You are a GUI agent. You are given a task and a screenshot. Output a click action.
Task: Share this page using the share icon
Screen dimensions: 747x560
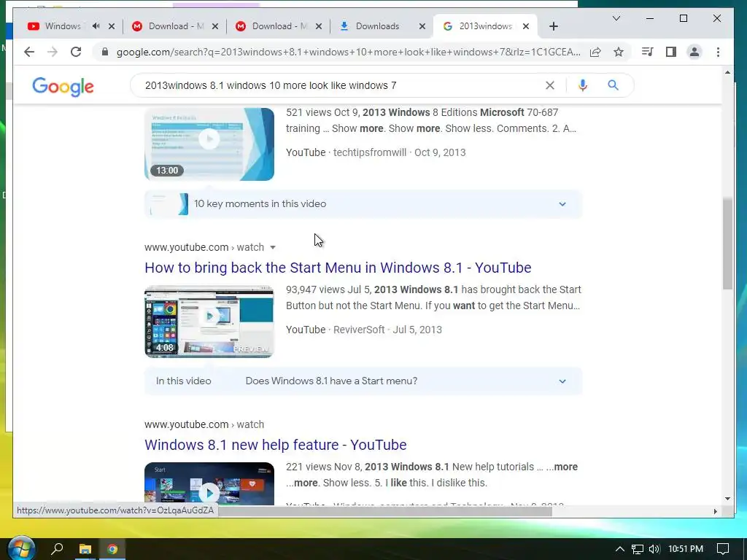point(595,52)
